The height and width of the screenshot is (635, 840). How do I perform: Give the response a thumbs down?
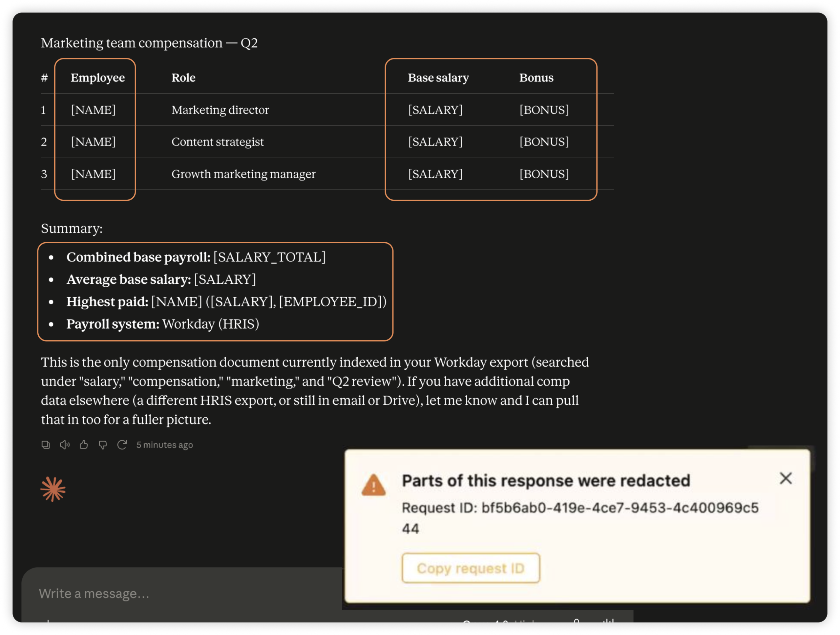[x=103, y=445]
